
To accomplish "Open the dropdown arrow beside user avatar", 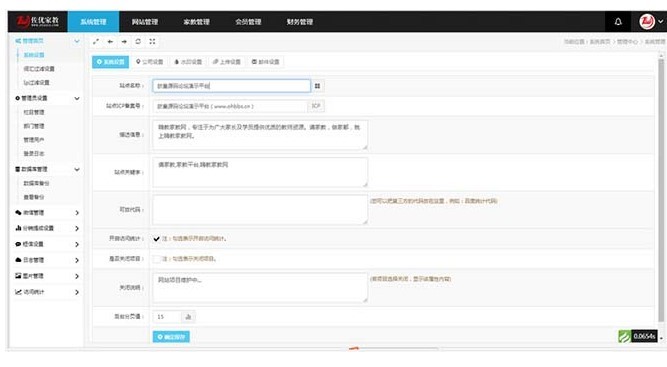I will point(661,21).
